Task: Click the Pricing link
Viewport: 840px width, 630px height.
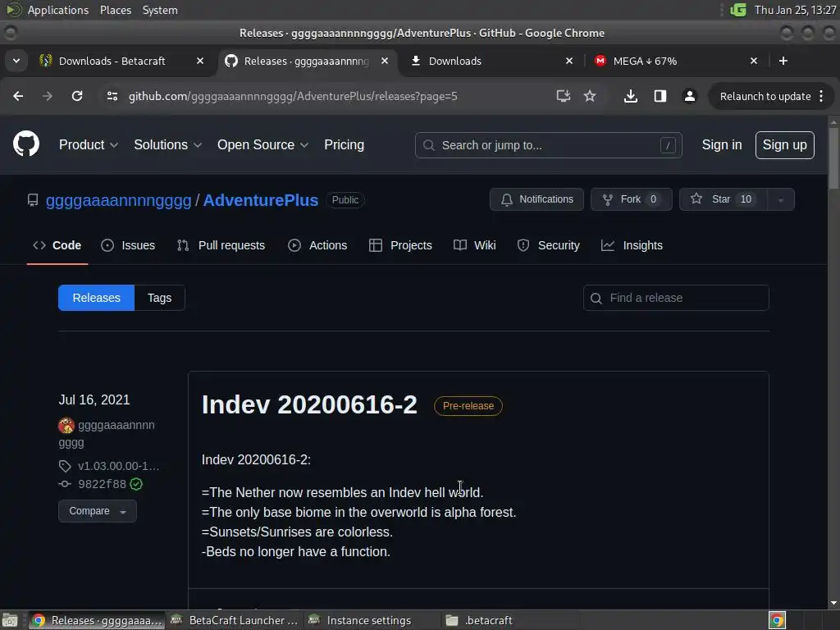Action: click(344, 144)
